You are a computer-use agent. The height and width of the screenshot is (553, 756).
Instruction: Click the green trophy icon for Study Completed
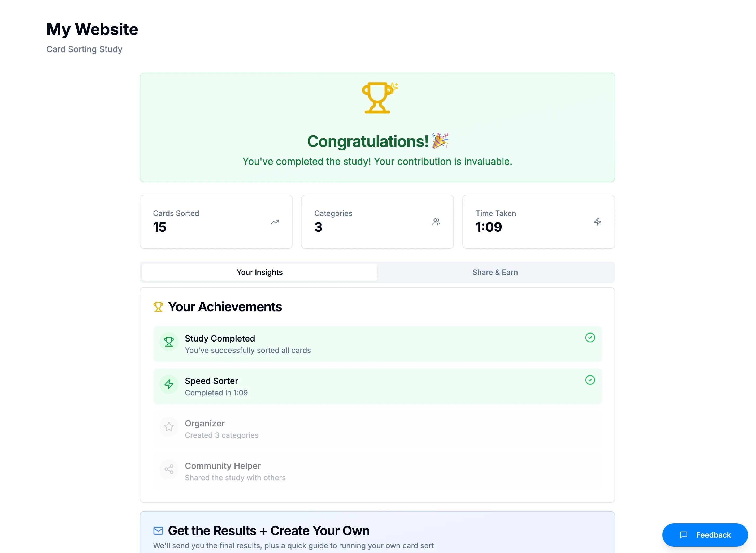pos(169,342)
